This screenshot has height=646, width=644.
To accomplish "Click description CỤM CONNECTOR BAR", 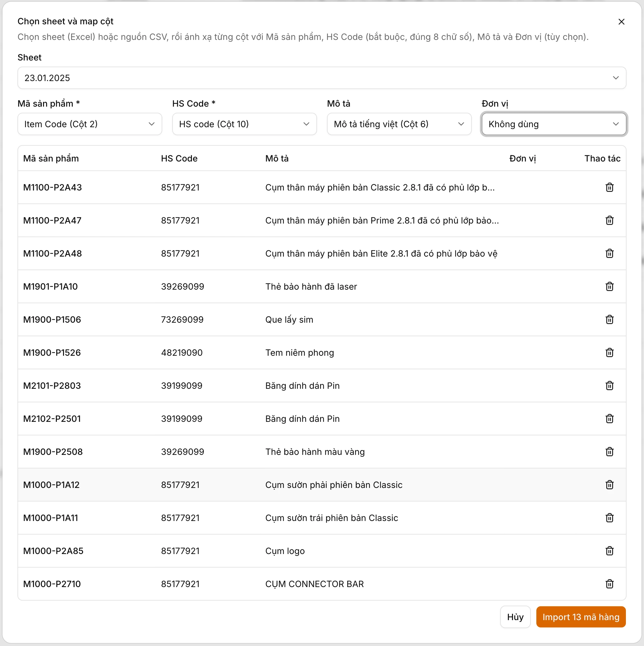I will (x=314, y=584).
